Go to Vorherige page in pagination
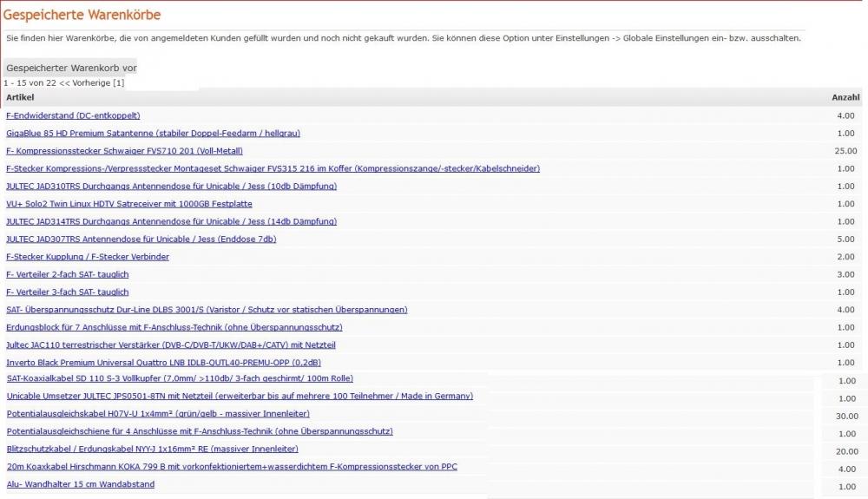This screenshot has width=868, height=499. coord(85,82)
